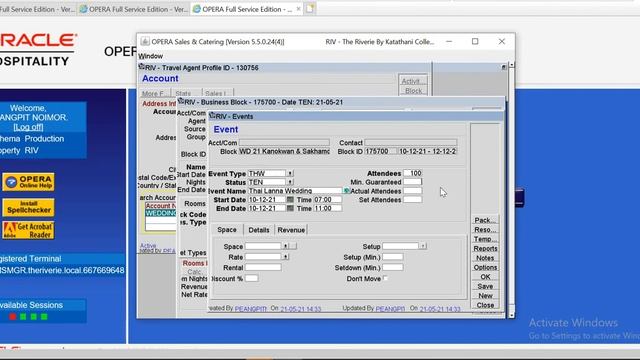640x360 pixels.
Task: Click the Event Name field Thai Lanna Wedding
Action: pyautogui.click(x=295, y=191)
